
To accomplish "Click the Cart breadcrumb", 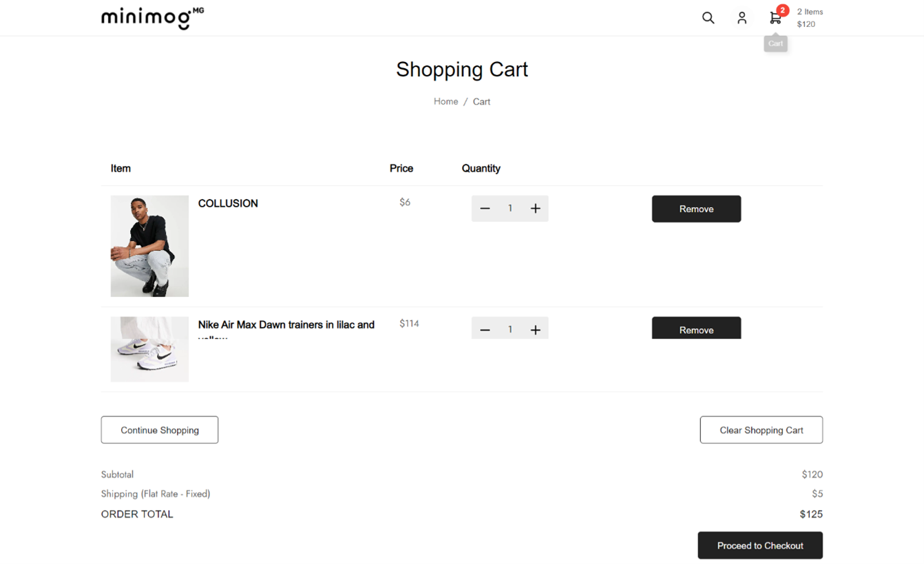I will point(481,101).
